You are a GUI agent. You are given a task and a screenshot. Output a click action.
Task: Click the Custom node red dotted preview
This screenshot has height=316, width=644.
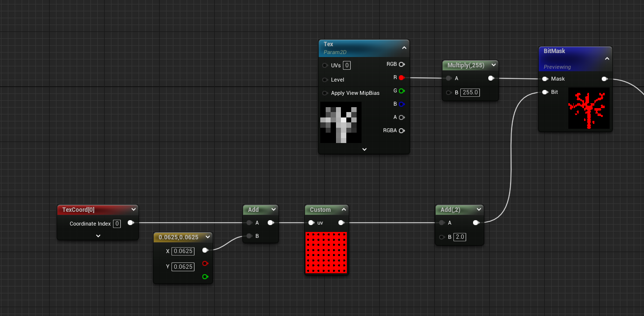326,253
